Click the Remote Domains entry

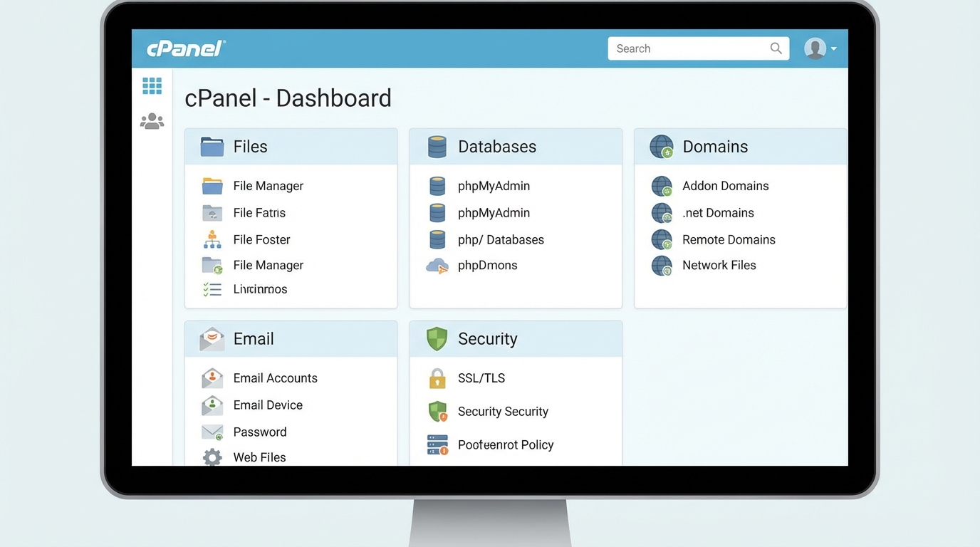729,239
